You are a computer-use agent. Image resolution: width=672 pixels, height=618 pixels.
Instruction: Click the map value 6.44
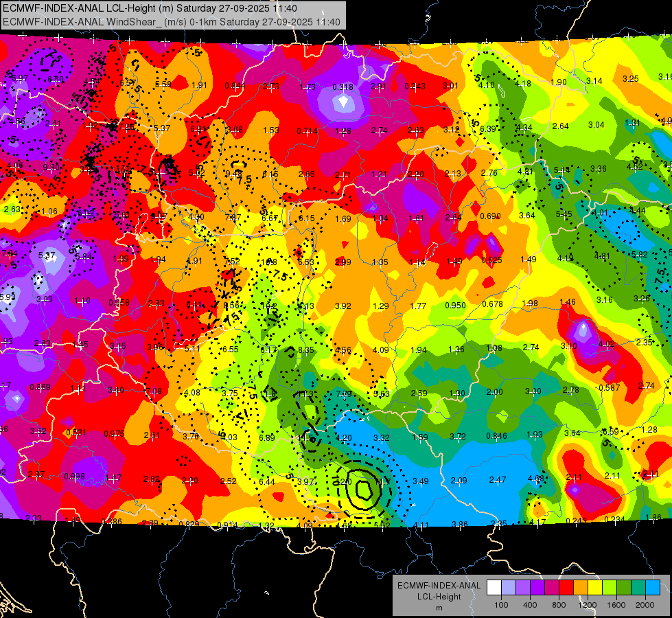pyautogui.click(x=267, y=481)
